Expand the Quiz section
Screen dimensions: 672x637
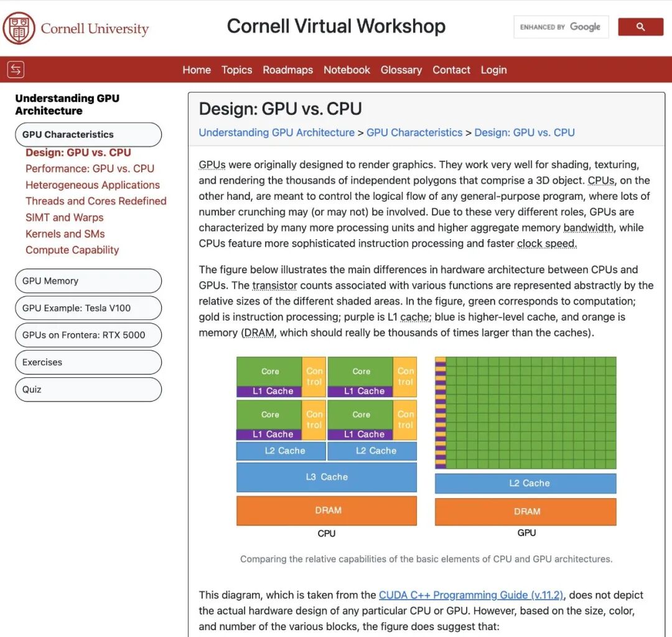click(88, 390)
